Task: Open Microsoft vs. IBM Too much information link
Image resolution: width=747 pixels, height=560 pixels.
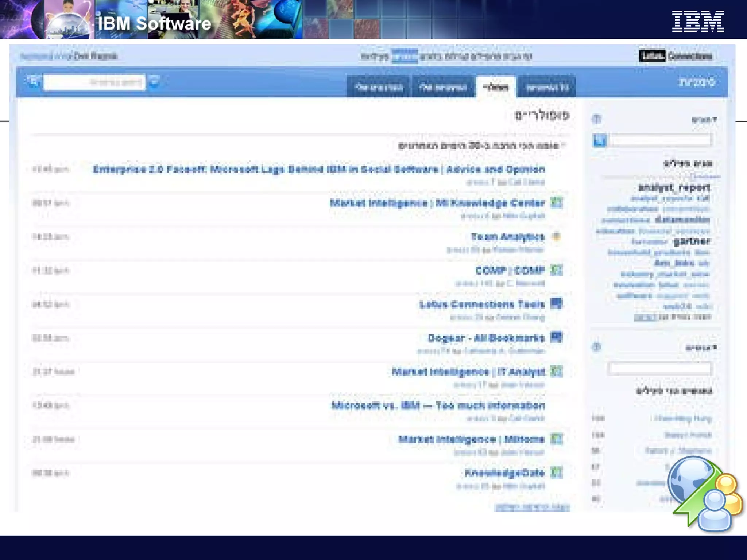Action: [438, 405]
